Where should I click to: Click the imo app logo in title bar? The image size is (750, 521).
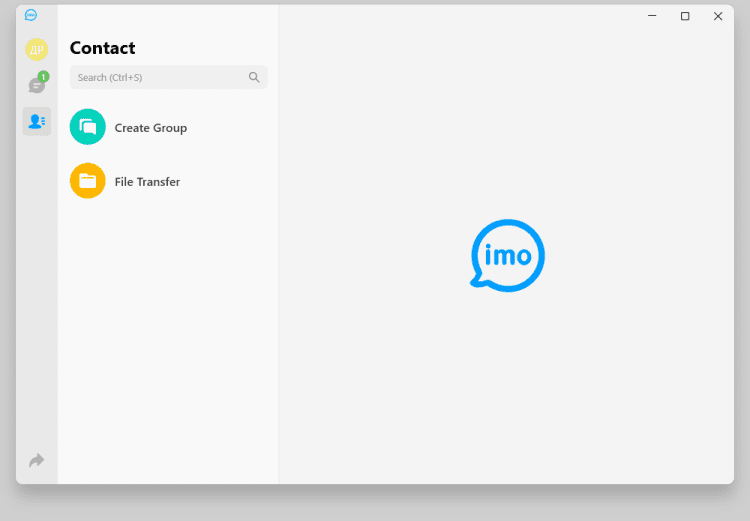point(31,15)
